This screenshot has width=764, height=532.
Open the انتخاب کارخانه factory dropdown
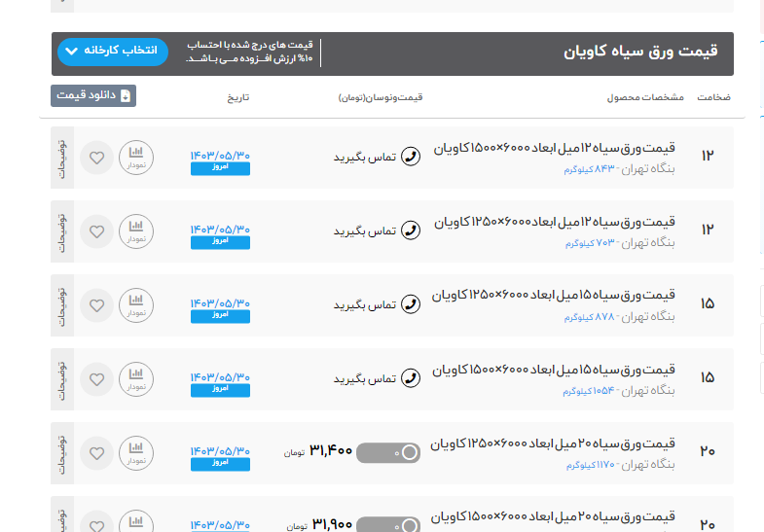point(113,52)
